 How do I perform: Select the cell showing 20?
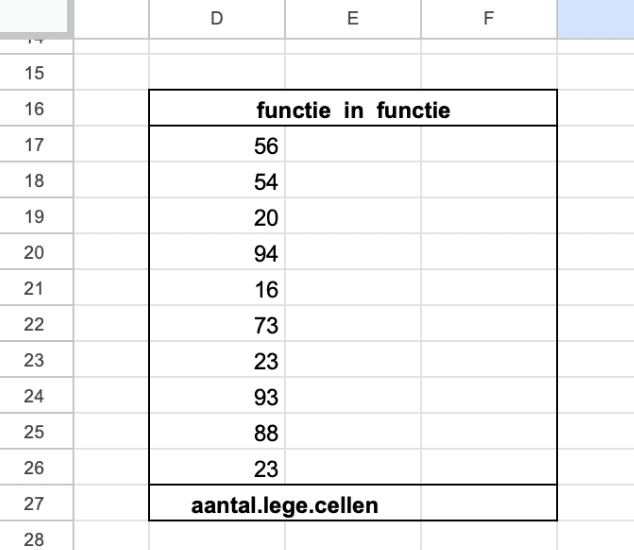(217, 217)
